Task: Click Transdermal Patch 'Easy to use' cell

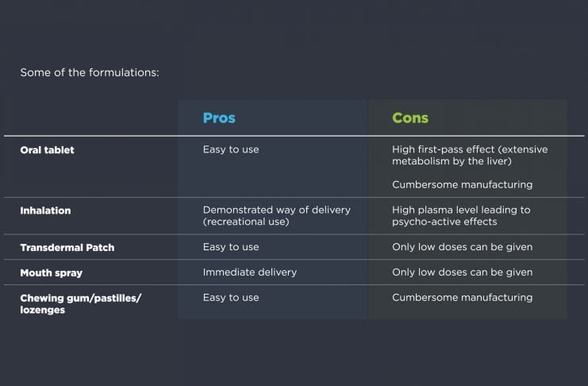Action: pyautogui.click(x=231, y=247)
